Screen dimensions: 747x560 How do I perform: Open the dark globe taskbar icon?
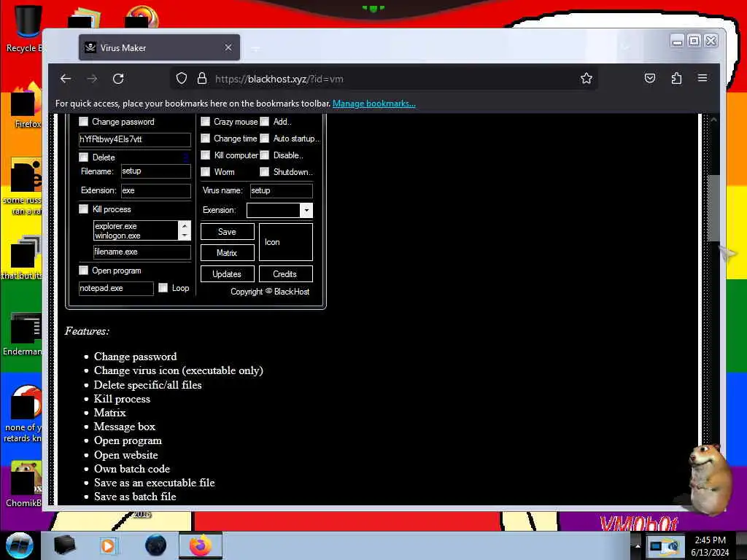click(156, 545)
